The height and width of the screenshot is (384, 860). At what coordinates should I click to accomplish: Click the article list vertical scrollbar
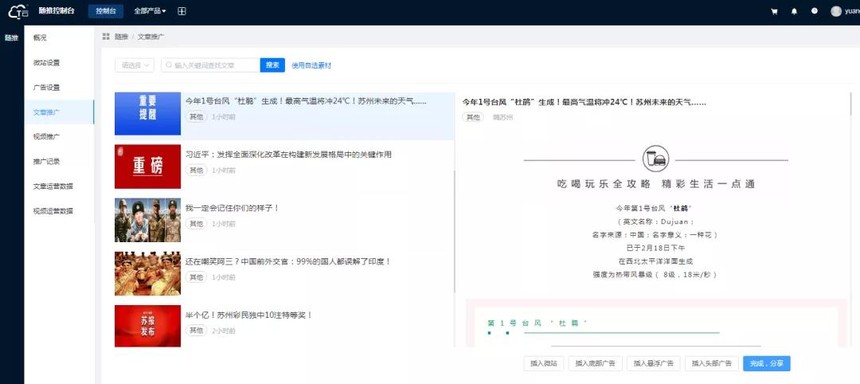455,230
